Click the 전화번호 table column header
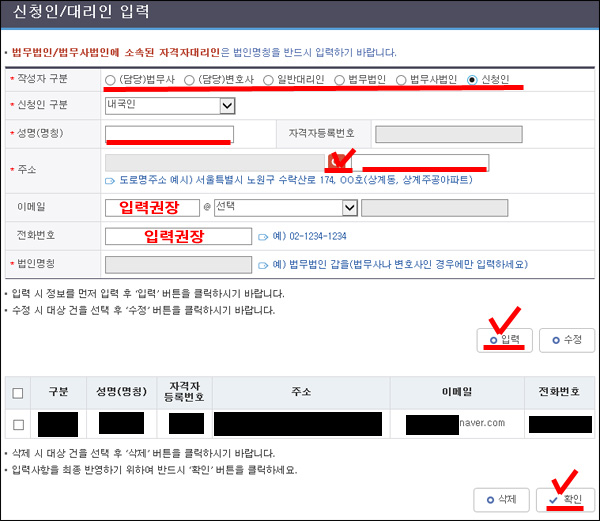 coord(559,392)
